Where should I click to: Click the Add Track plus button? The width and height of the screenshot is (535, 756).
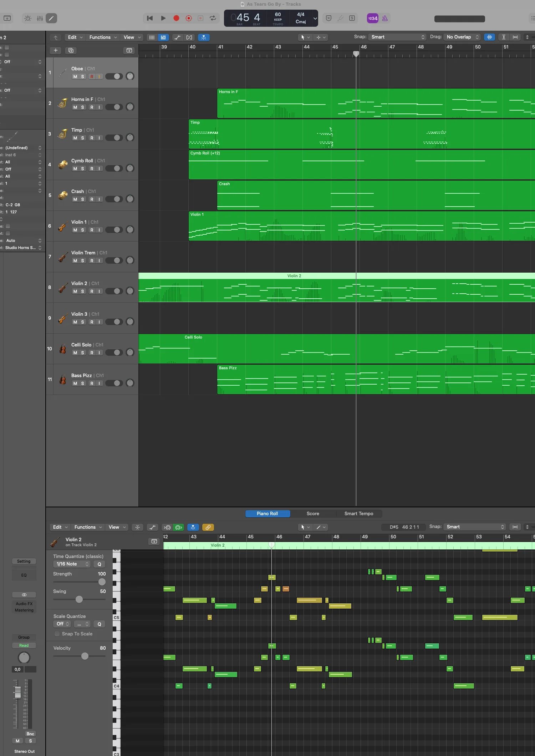[x=56, y=50]
